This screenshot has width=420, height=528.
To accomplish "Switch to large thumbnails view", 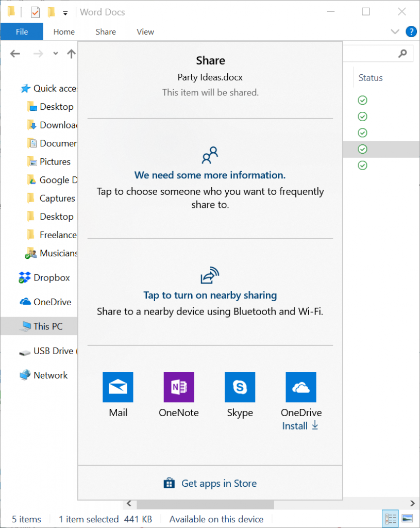I will (407, 518).
